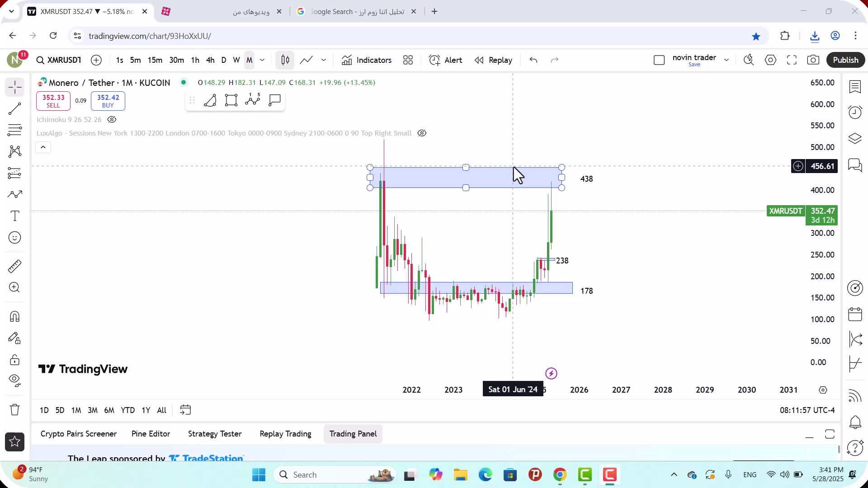Open the object tree layers panel

pos(855,138)
